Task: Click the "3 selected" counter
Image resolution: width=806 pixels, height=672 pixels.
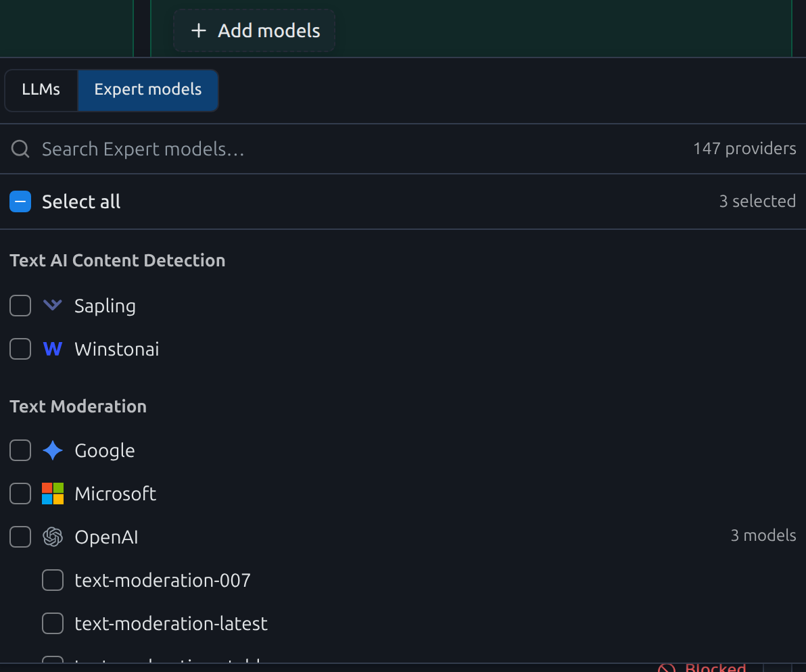Action: [x=757, y=201]
